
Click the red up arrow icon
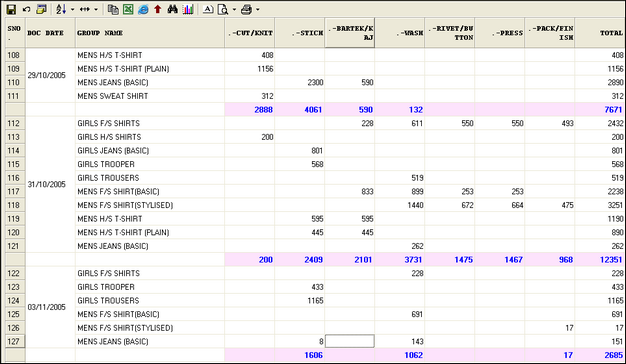pos(158,9)
